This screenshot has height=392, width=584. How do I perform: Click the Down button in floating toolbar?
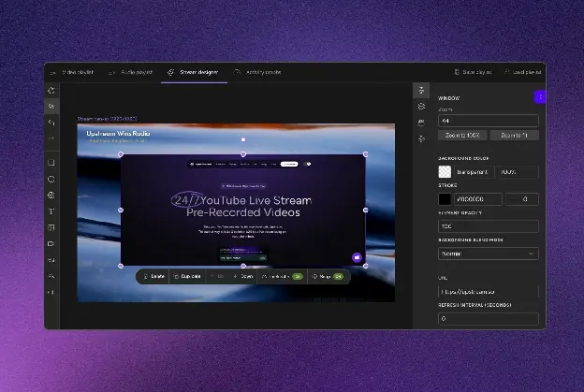pyautogui.click(x=242, y=277)
